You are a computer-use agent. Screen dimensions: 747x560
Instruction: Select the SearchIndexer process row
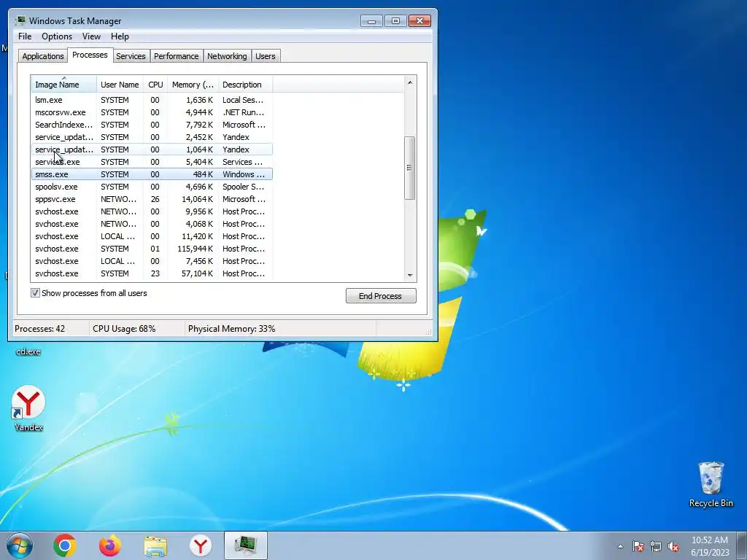click(x=152, y=125)
